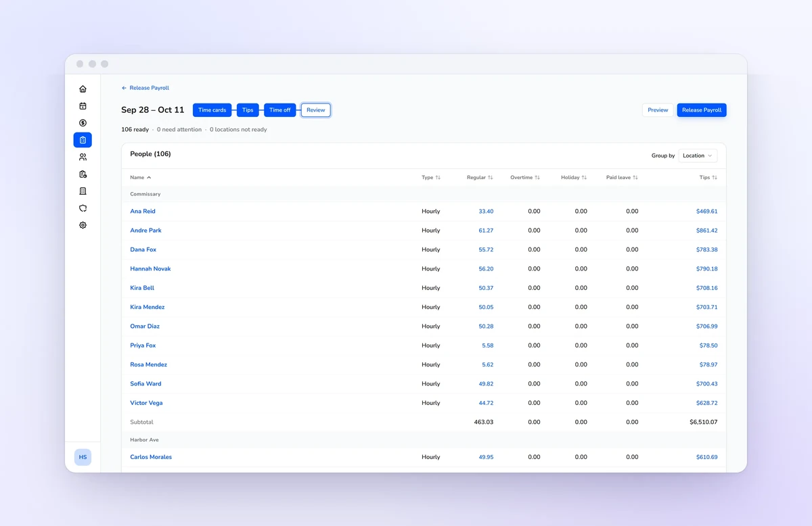The image size is (812, 526).
Task: Open the building locations icon in sidebar
Action: 83,191
